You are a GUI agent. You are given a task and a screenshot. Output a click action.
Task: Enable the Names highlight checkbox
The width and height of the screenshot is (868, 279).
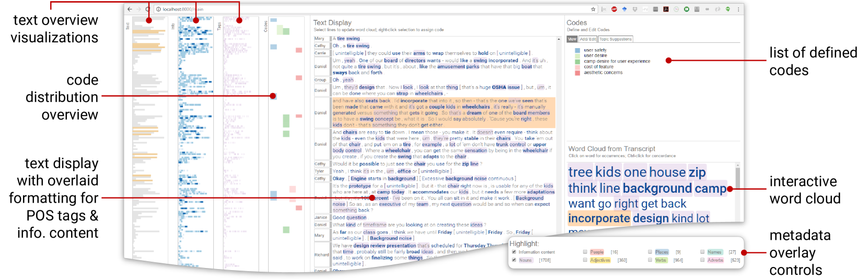pos(702,252)
